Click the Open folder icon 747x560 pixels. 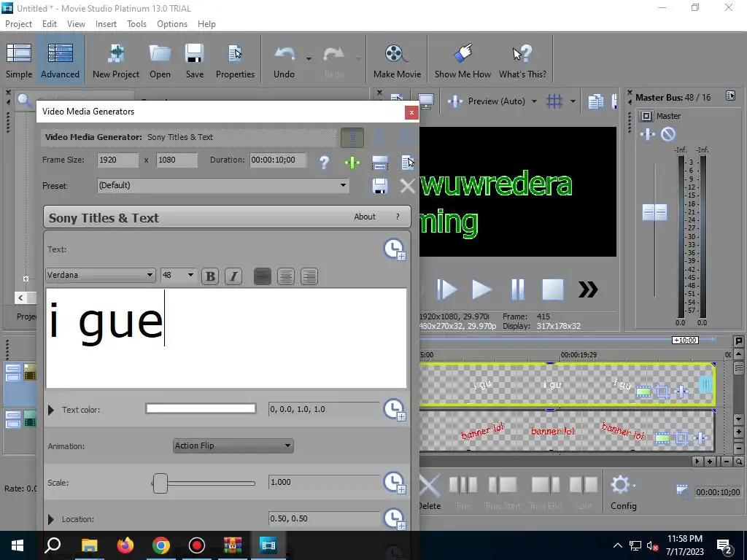160,61
